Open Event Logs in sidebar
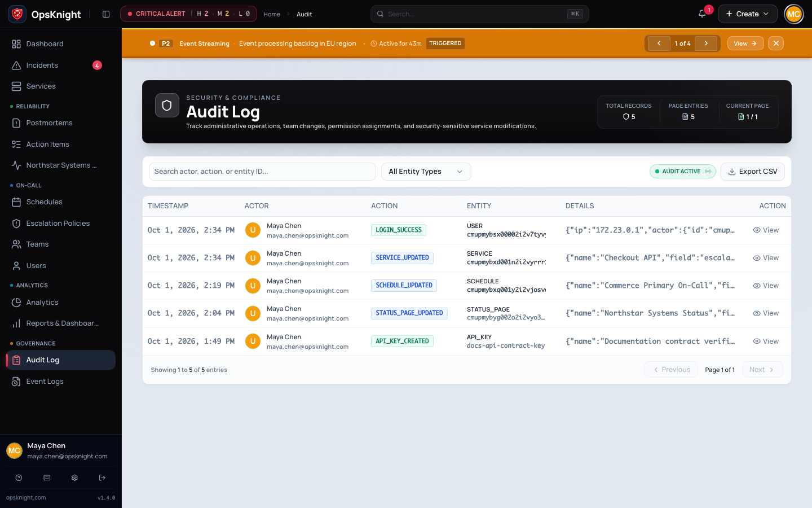Image resolution: width=812 pixels, height=508 pixels. tap(60, 382)
